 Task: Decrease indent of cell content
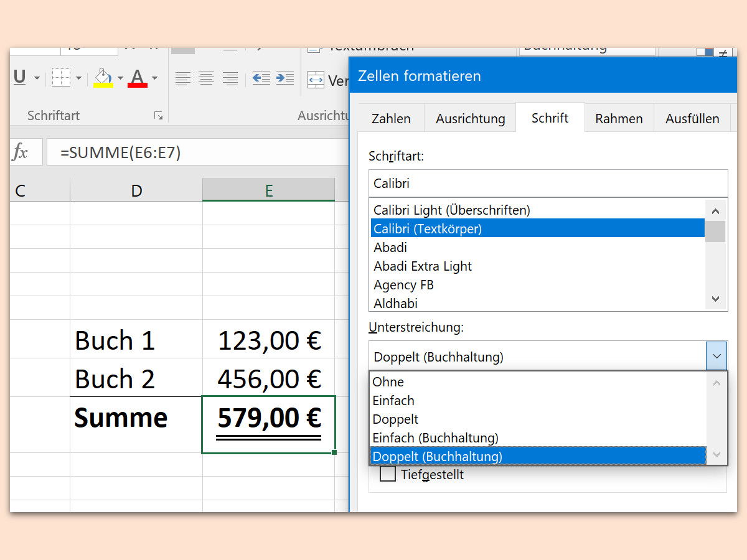coord(261,78)
